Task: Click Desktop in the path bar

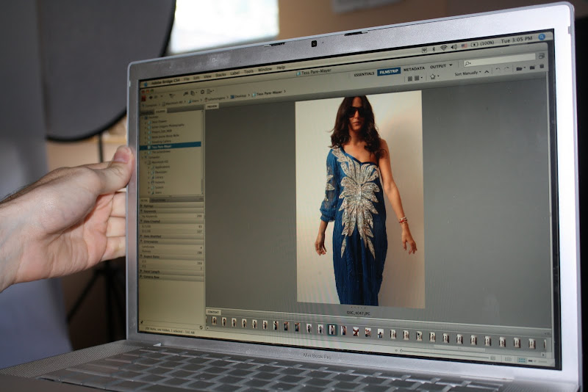Action: pyautogui.click(x=238, y=96)
